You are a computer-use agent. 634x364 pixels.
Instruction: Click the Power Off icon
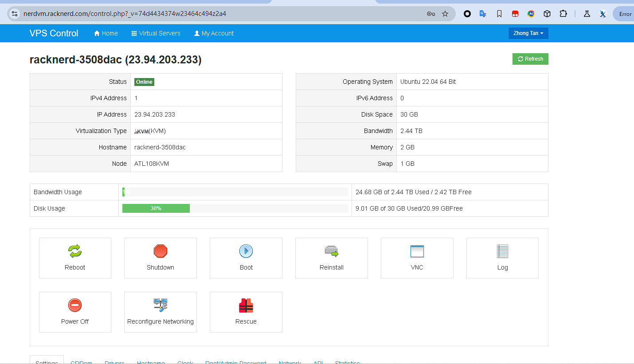pos(75,305)
